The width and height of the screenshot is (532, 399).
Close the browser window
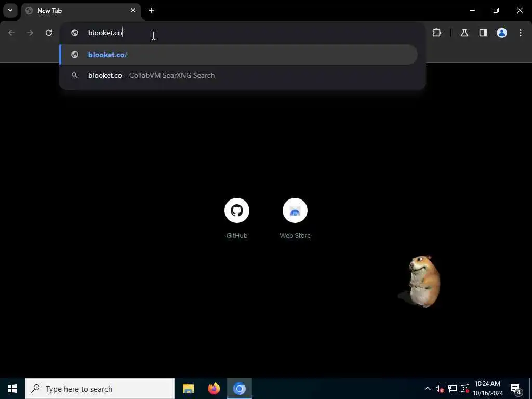point(520,10)
